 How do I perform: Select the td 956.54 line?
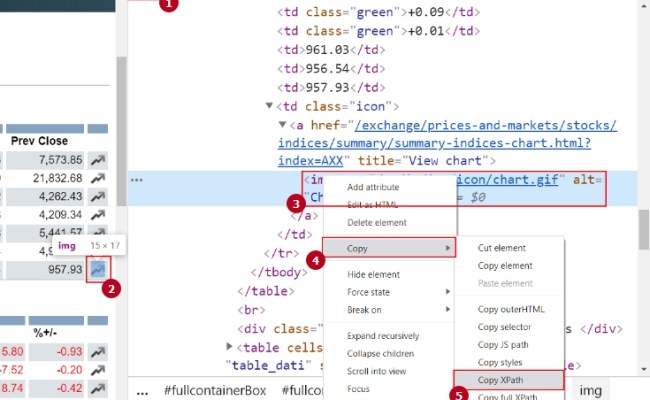(x=331, y=68)
